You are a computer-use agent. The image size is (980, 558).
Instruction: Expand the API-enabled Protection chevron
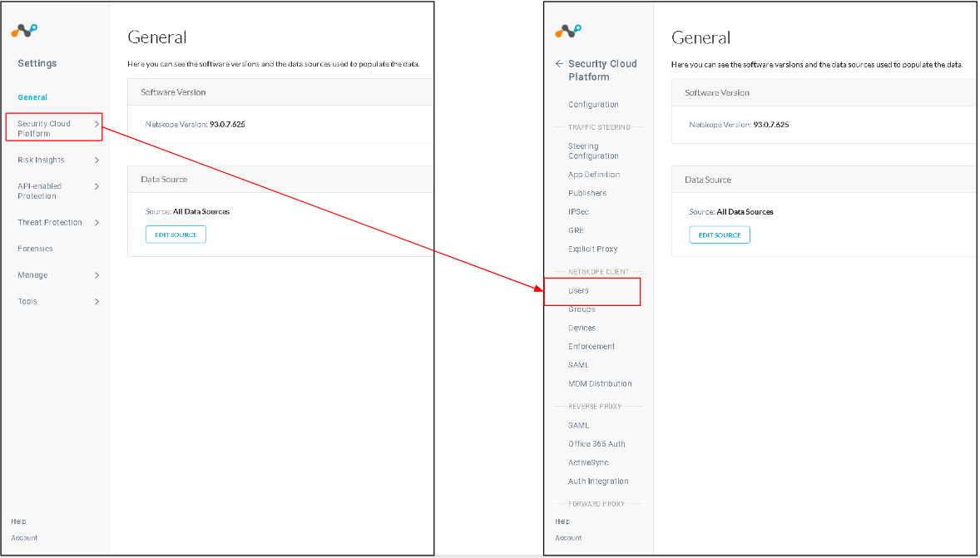[x=97, y=186]
